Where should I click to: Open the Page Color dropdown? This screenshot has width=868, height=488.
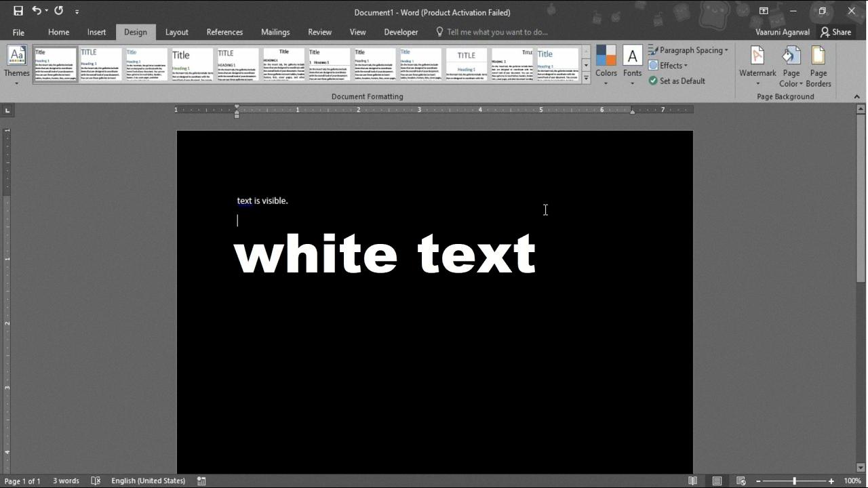(x=791, y=66)
